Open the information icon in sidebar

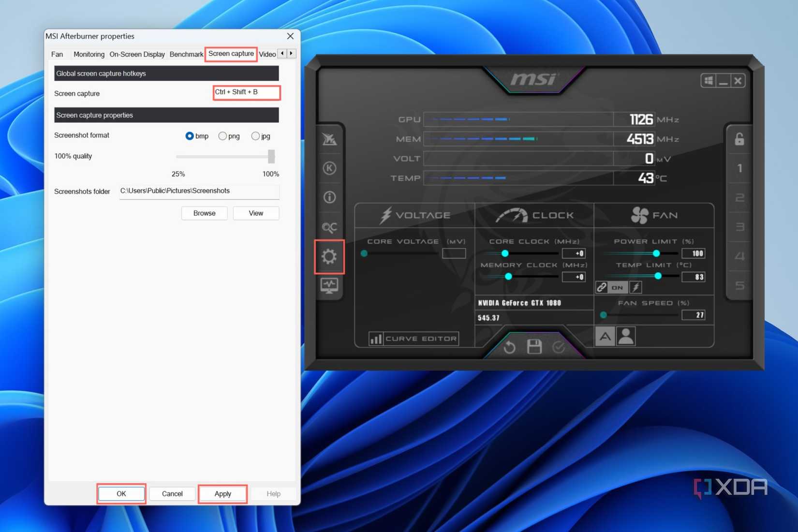coord(329,197)
